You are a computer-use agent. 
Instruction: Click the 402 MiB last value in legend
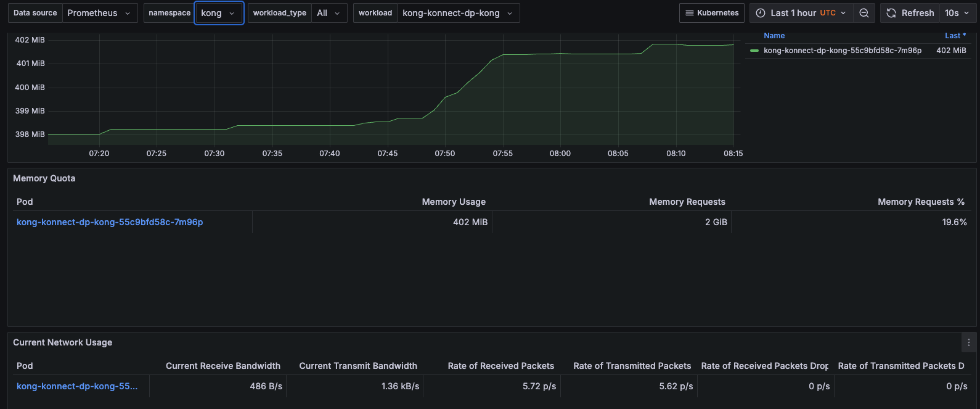click(951, 51)
